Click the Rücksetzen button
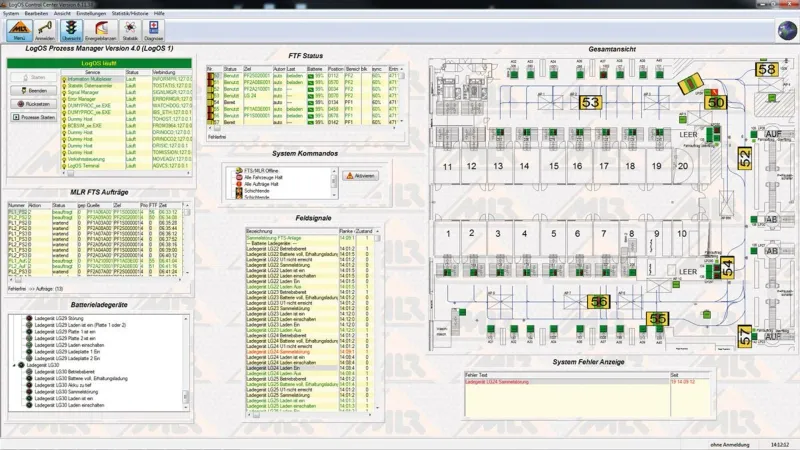This screenshot has height=450, width=800. point(31,103)
